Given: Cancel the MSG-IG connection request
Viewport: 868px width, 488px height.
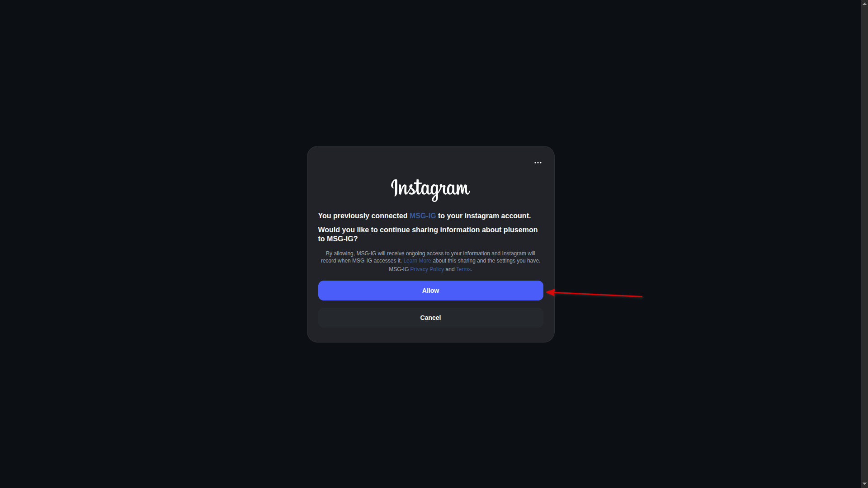Looking at the screenshot, I should [x=430, y=318].
